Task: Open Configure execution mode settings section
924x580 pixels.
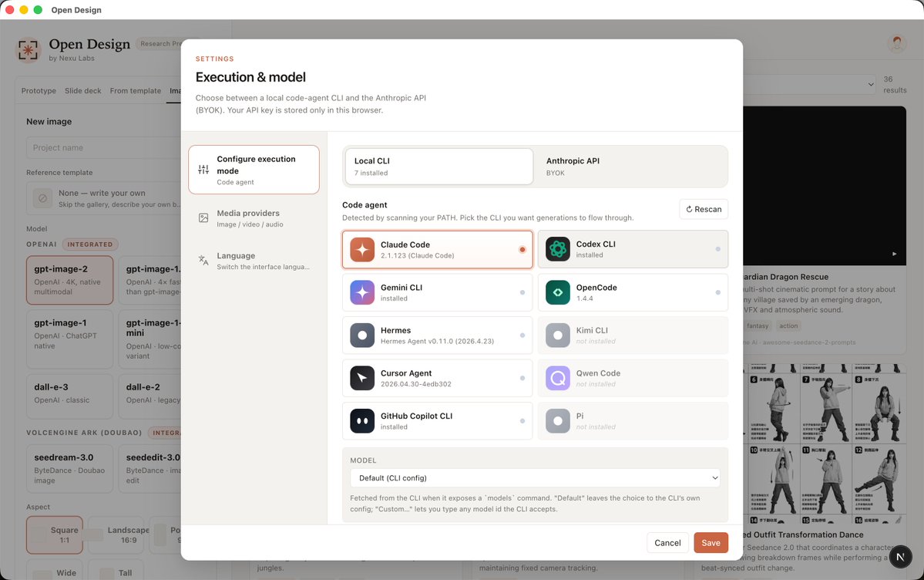Action: tap(254, 170)
